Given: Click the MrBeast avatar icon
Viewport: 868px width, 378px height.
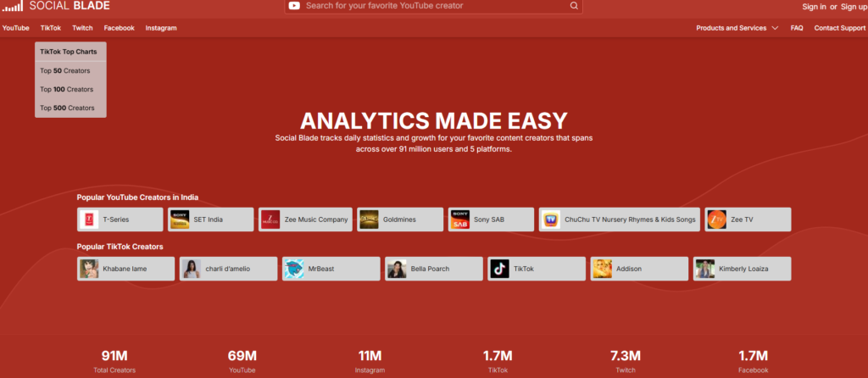Looking at the screenshot, I should 294,269.
